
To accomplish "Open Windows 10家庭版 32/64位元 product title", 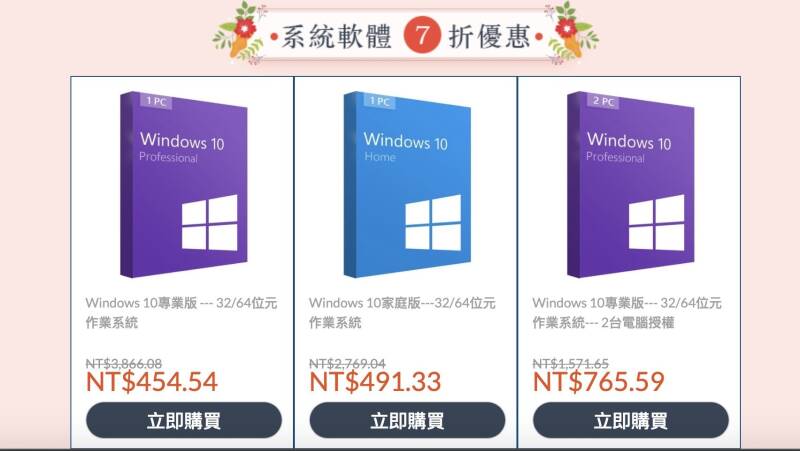I will (x=402, y=312).
